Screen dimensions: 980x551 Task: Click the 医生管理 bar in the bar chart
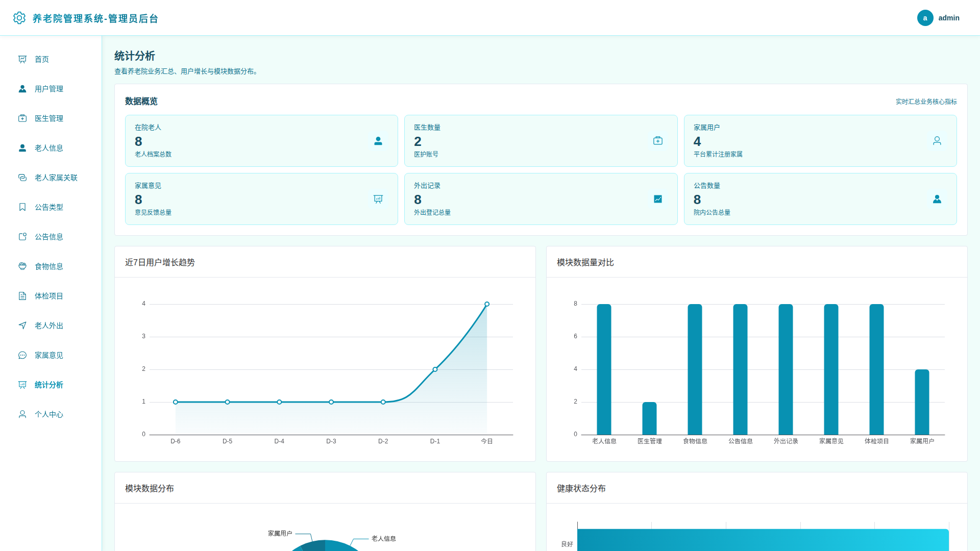tap(649, 418)
